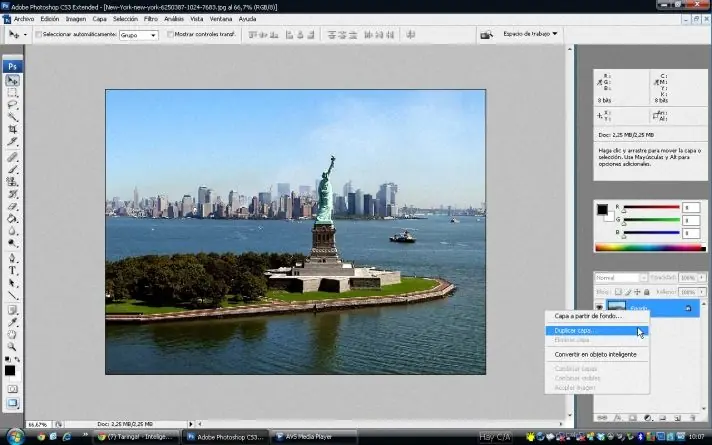Select the Paint Bucket tool

tap(13, 218)
